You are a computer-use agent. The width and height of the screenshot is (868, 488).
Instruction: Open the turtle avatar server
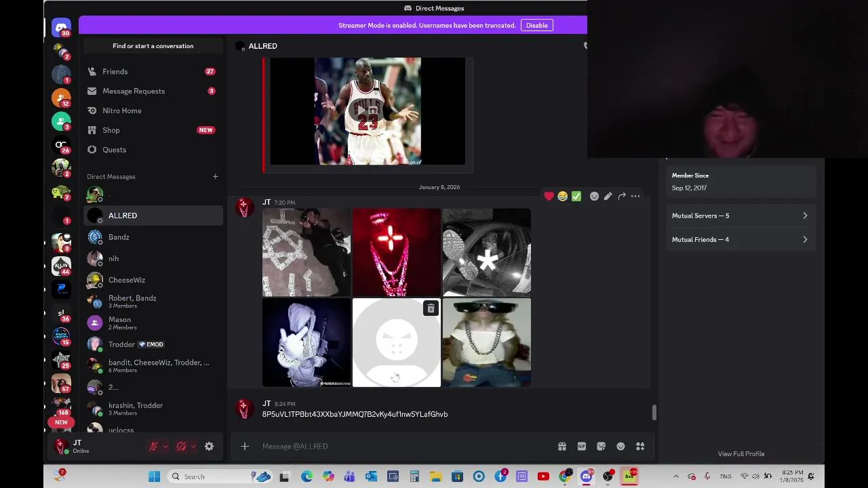pos(61,192)
